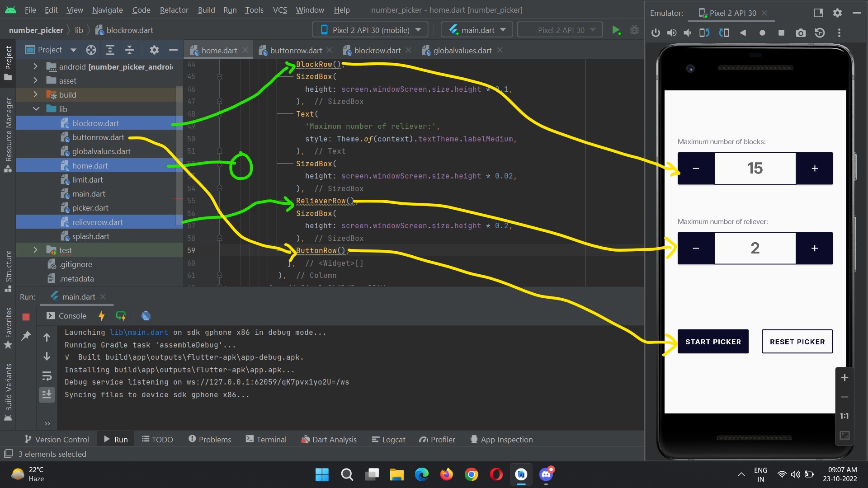Image resolution: width=868 pixels, height=488 pixels.
Task: Click the scroll up arrow in console
Action: [x=47, y=337]
